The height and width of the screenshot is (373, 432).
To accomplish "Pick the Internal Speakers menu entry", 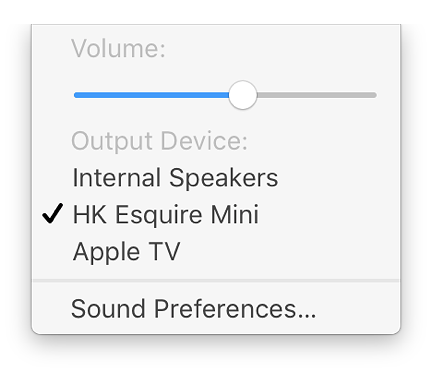I will pos(216,177).
